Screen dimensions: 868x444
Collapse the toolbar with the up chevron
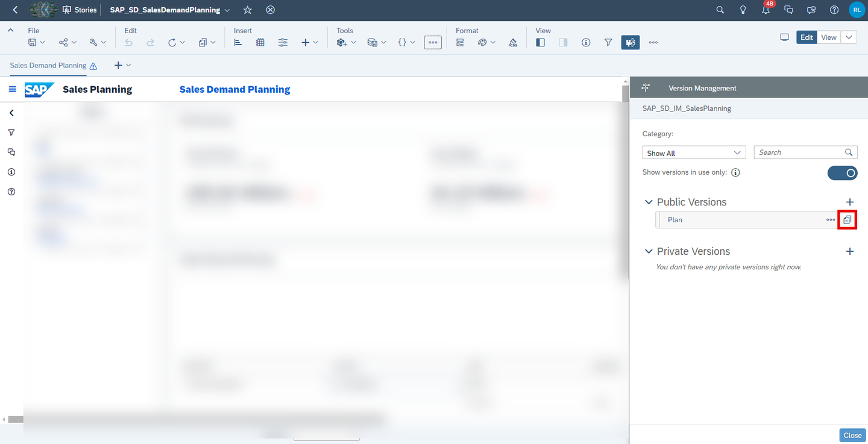[11, 30]
